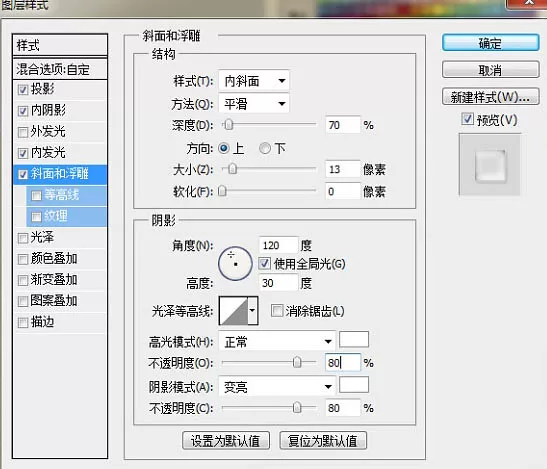Uncheck the 斜面和浮雕 checkbox
547x469 pixels.
click(x=23, y=174)
